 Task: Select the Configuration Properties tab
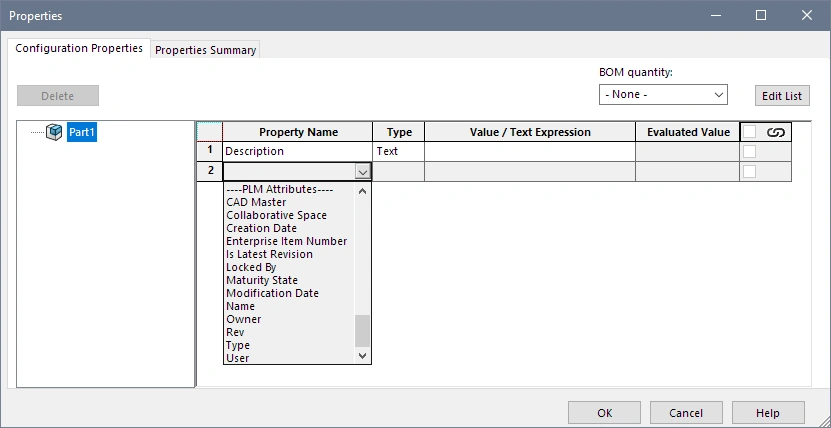coord(79,48)
